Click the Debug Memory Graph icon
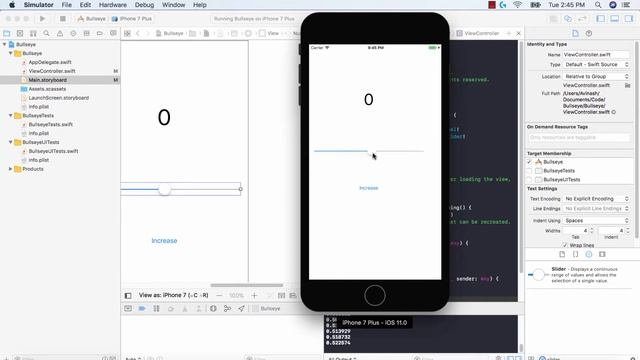Screen dimensions: 640x360 click(227, 309)
